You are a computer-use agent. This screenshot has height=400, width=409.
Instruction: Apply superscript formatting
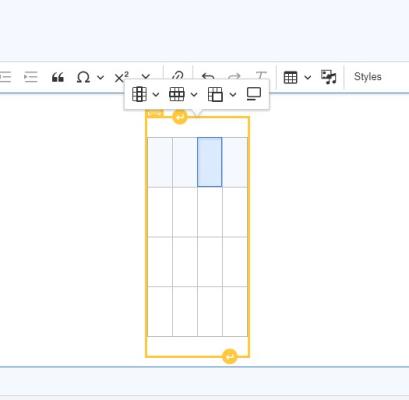[121, 77]
